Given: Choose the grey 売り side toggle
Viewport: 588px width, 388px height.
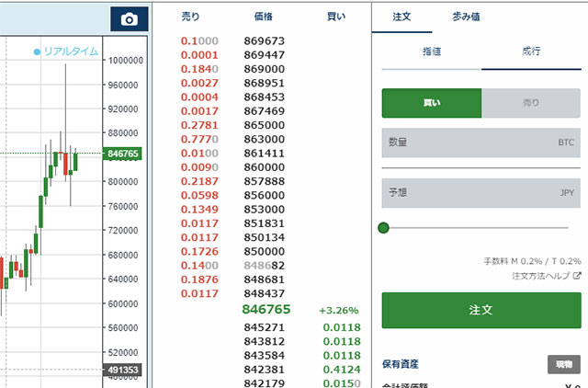Looking at the screenshot, I should tap(531, 103).
